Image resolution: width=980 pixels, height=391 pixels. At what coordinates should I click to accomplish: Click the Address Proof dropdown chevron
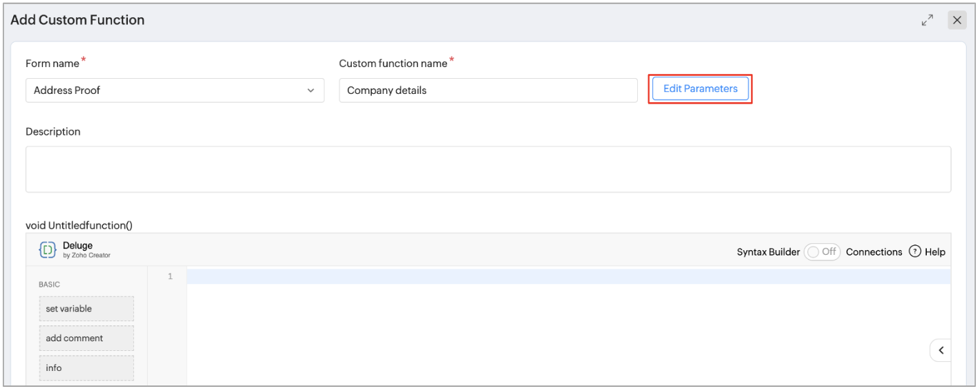310,90
